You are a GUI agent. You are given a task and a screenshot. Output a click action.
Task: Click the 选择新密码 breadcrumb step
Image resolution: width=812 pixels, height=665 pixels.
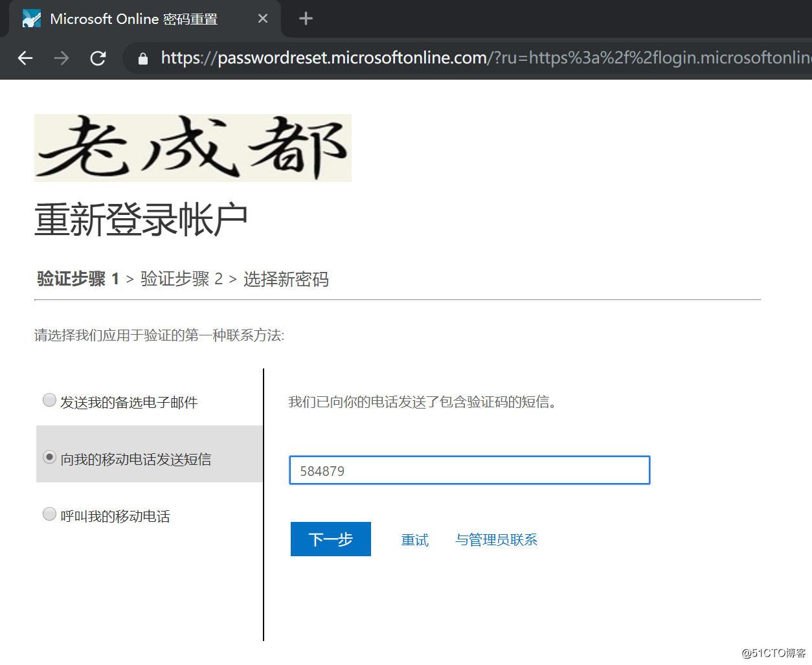pos(286,279)
